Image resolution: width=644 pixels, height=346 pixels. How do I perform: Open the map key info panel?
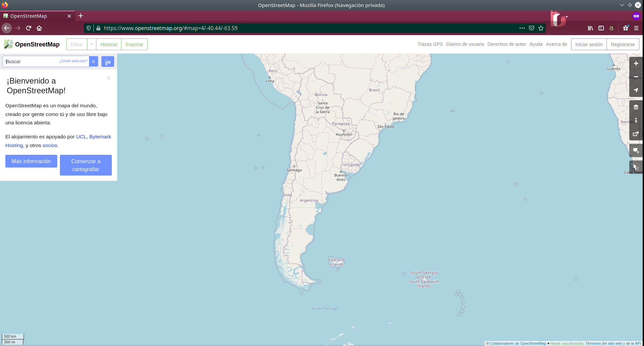coord(636,120)
